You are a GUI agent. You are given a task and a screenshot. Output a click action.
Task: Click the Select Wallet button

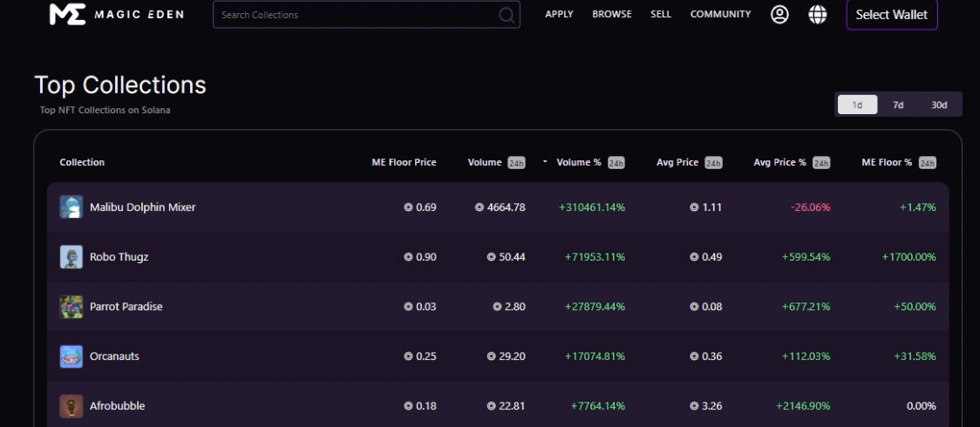click(x=892, y=15)
